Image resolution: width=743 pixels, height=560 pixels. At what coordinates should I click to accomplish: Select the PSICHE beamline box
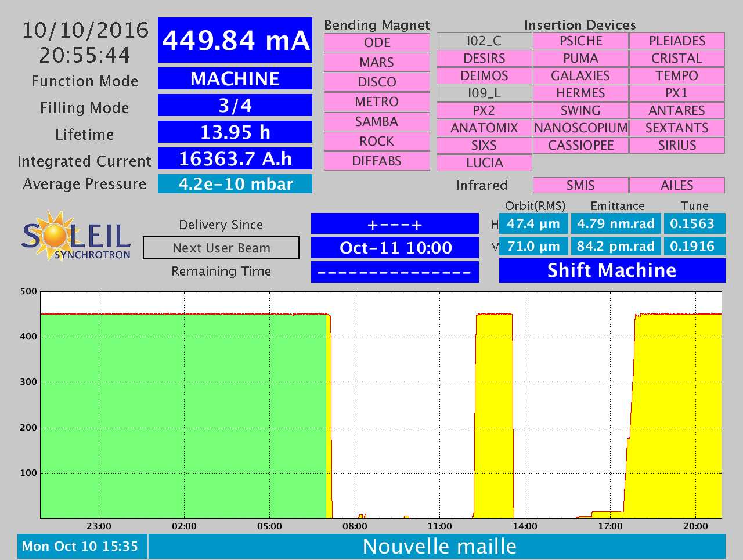click(580, 41)
